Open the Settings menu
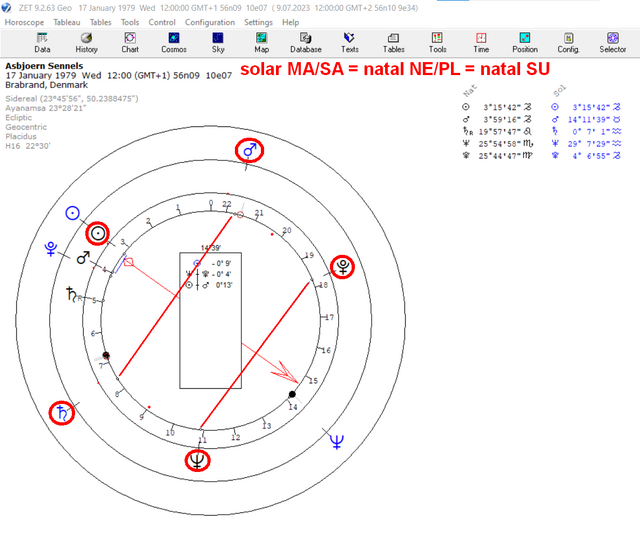 coord(258,22)
